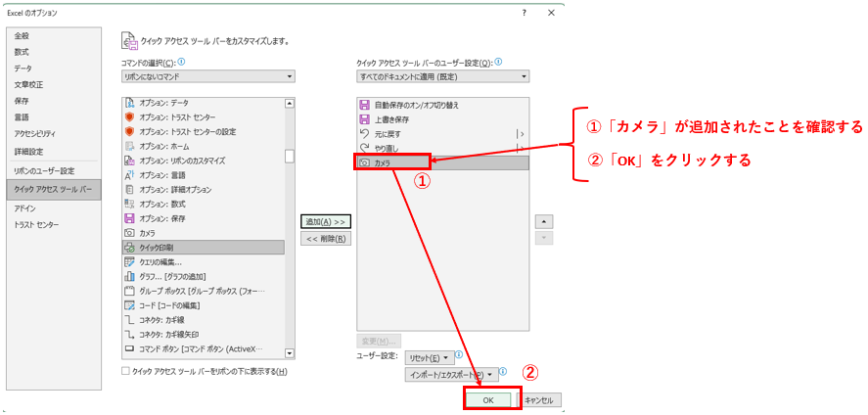Click the やり直し redo icon

pyautogui.click(x=364, y=148)
